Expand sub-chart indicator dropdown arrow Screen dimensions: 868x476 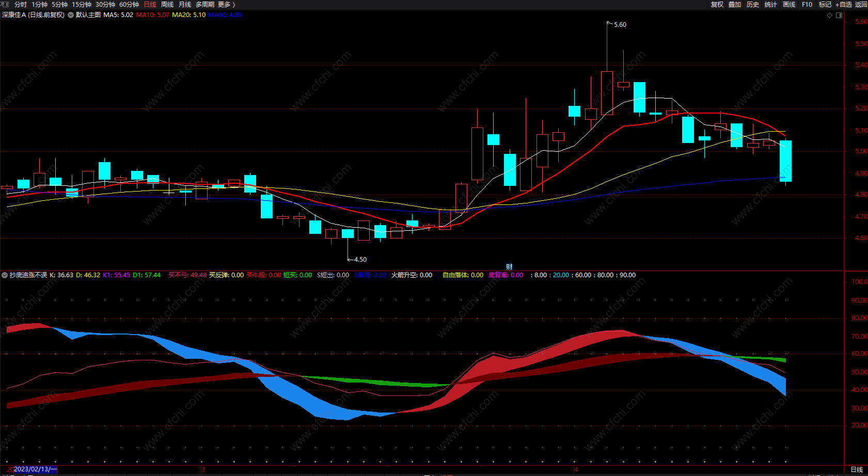(5, 275)
